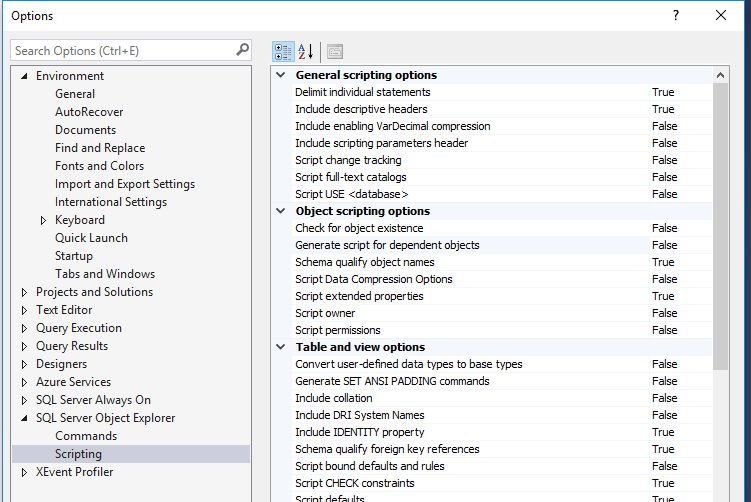The height and width of the screenshot is (502, 751).
Task: Switch to Categorized property view
Action: 283,51
